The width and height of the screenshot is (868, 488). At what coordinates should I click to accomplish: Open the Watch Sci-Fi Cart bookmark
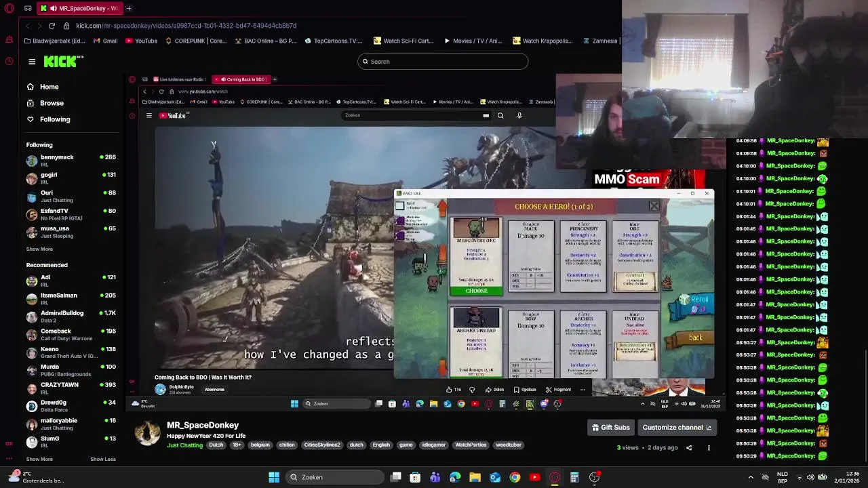403,41
